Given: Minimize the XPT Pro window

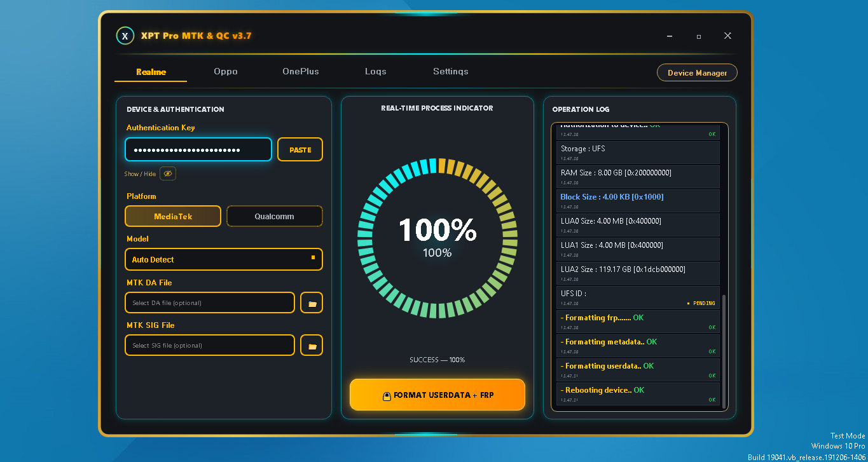Looking at the screenshot, I should [669, 36].
